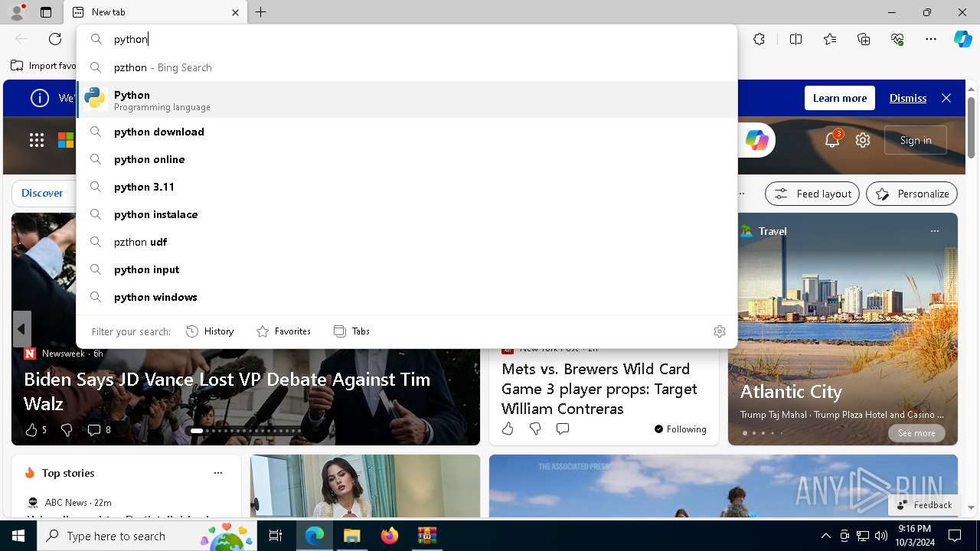Open Travel card more options

point(934,231)
